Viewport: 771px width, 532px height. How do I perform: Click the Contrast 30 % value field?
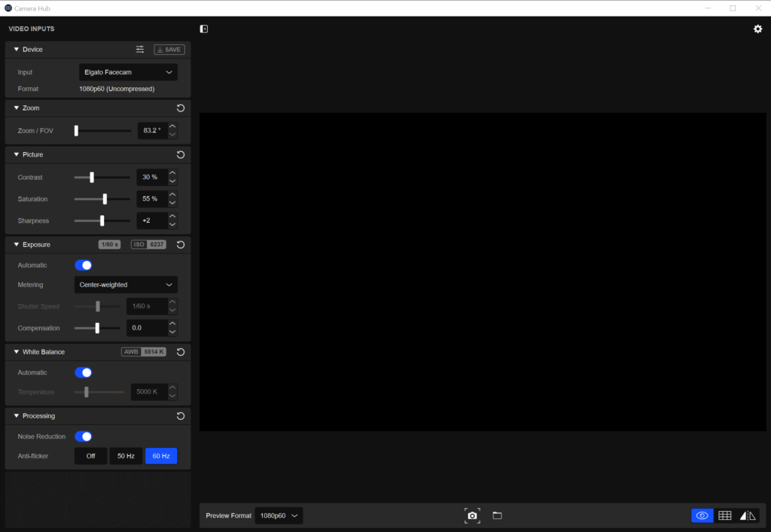click(x=152, y=178)
